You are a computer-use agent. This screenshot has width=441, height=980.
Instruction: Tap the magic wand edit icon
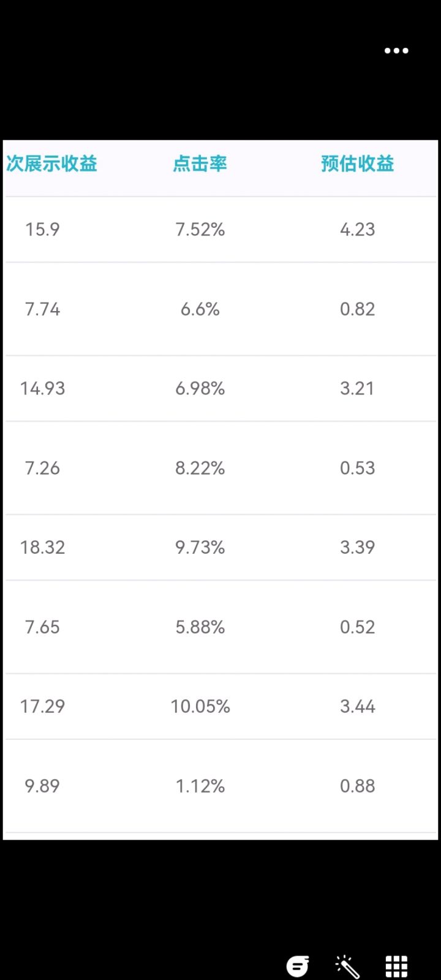[347, 967]
